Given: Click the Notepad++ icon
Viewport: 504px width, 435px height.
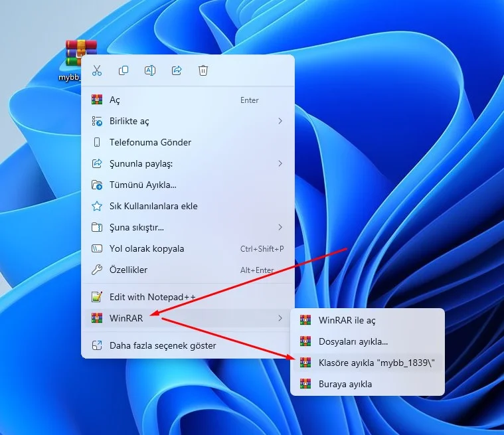Looking at the screenshot, I should (97, 297).
